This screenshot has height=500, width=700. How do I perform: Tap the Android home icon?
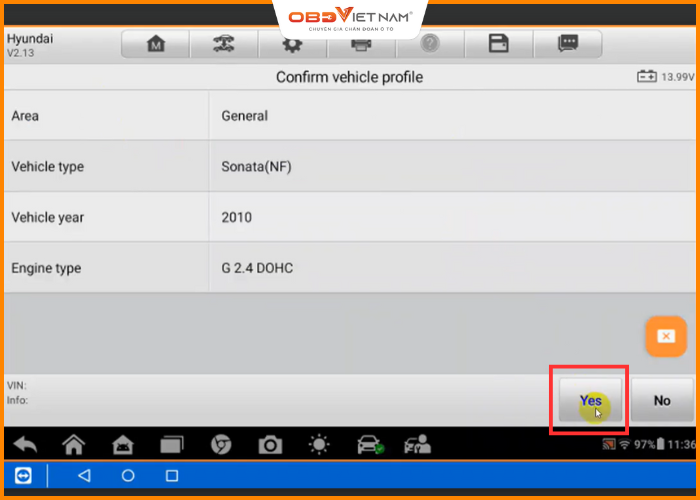[x=123, y=445]
